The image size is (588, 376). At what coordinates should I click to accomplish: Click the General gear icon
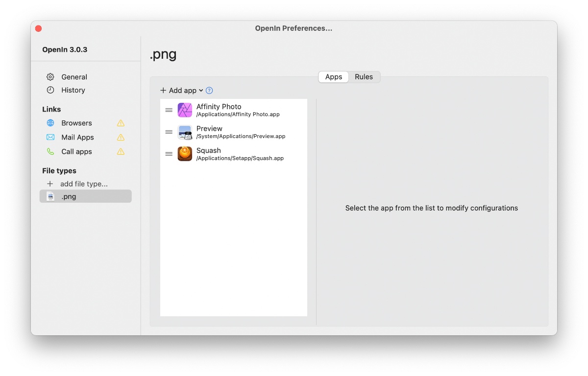point(50,77)
